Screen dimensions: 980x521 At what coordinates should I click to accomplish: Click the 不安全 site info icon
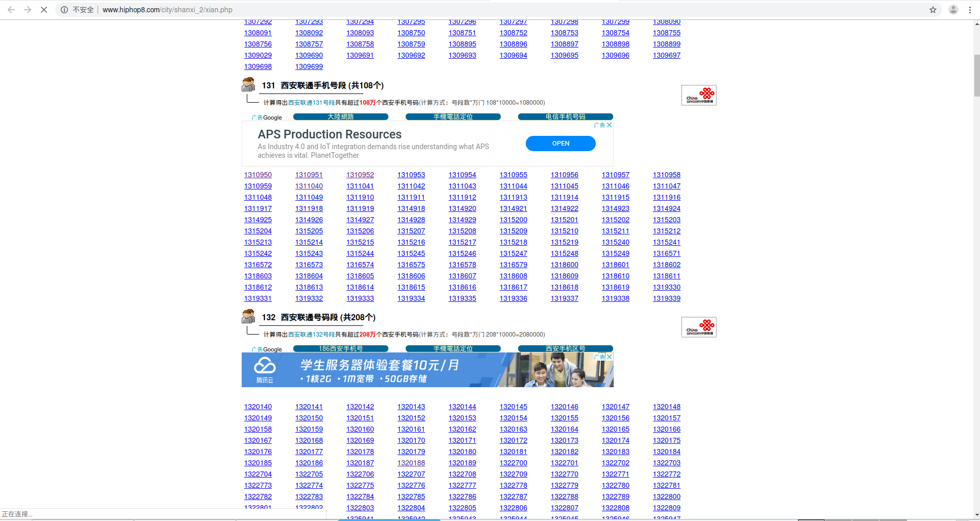(64, 10)
